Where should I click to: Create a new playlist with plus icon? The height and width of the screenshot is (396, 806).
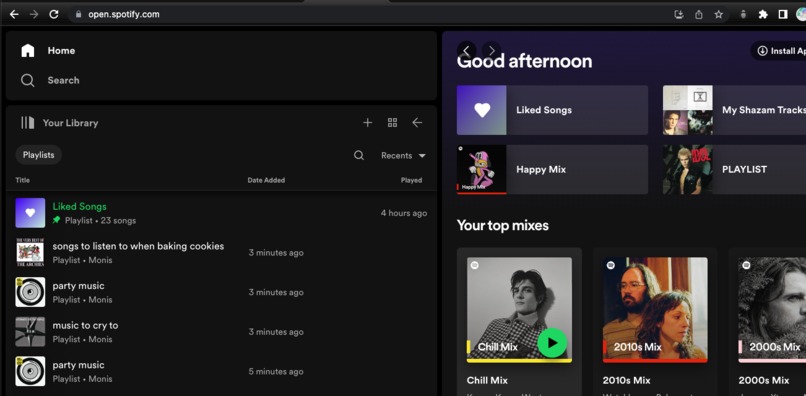[x=368, y=122]
